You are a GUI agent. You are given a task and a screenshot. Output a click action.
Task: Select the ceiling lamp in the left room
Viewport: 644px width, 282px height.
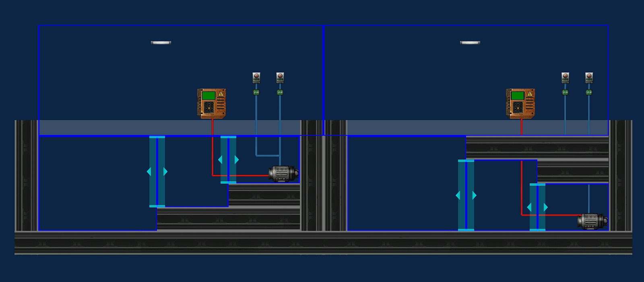pos(161,43)
